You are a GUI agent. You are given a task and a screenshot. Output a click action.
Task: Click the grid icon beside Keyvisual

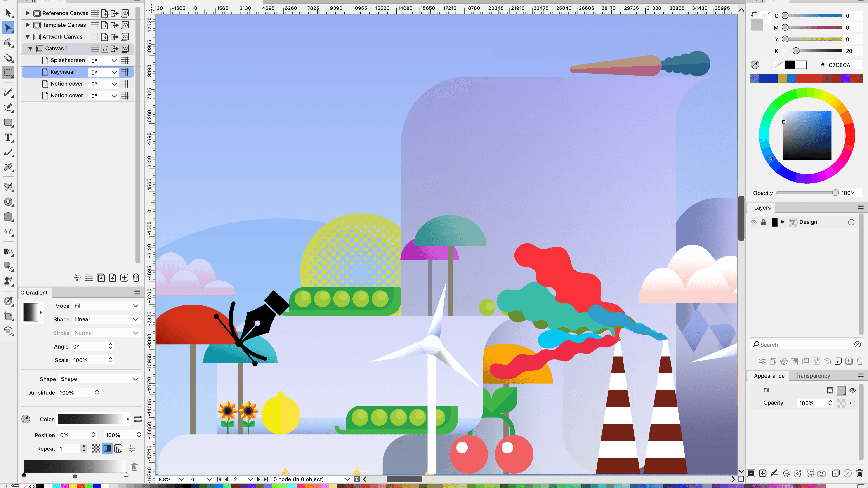pyautogui.click(x=125, y=72)
